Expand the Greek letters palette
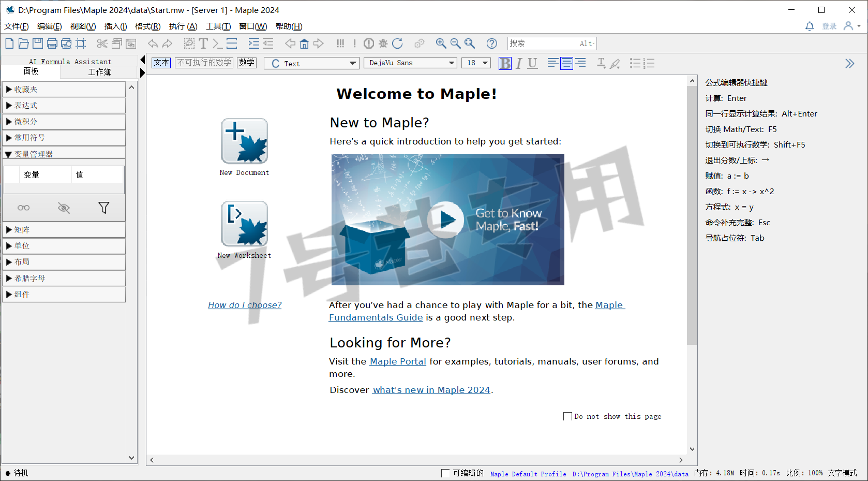Image resolution: width=868 pixels, height=481 pixels. [x=64, y=278]
